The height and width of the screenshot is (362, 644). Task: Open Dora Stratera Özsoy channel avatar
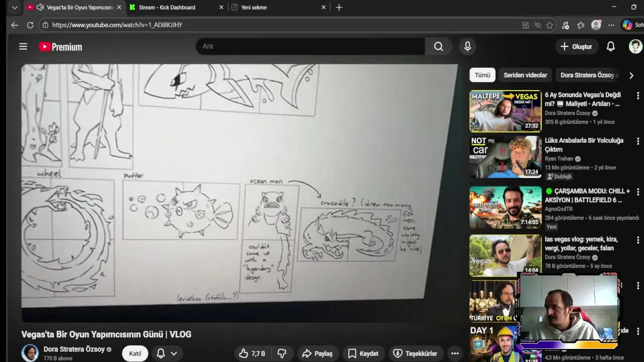pos(30,353)
